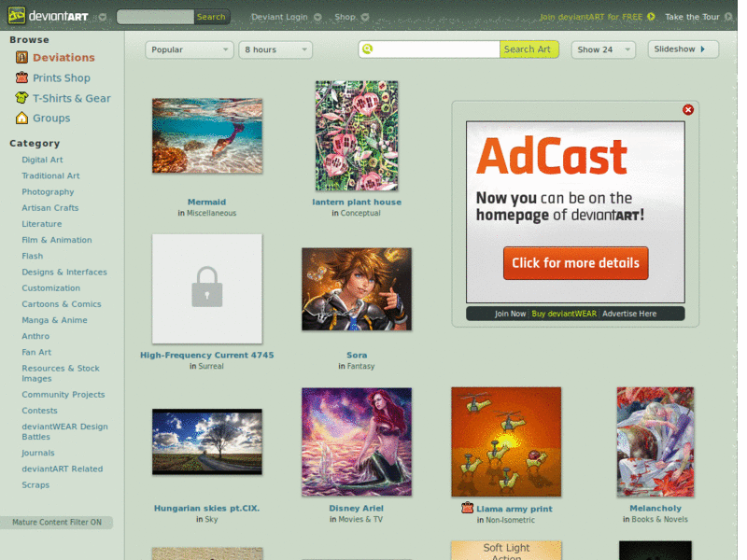Click the green search magnifier icon
This screenshot has width=747, height=560.
(x=367, y=49)
